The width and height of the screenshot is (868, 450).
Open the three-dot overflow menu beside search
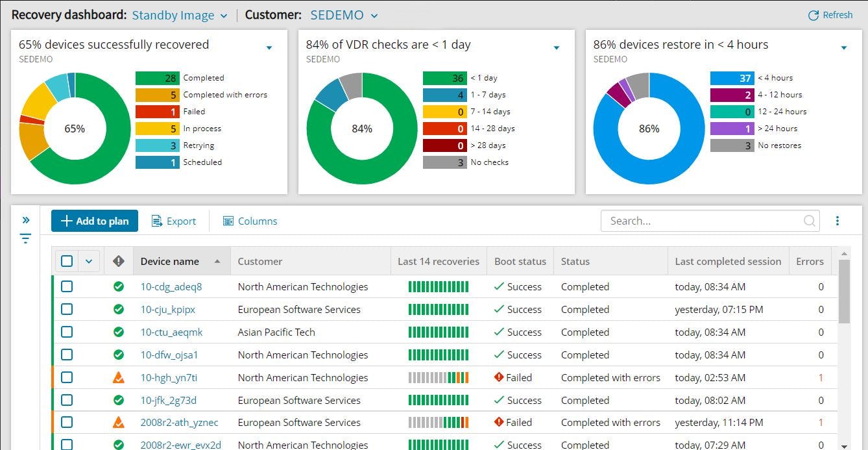(x=838, y=221)
